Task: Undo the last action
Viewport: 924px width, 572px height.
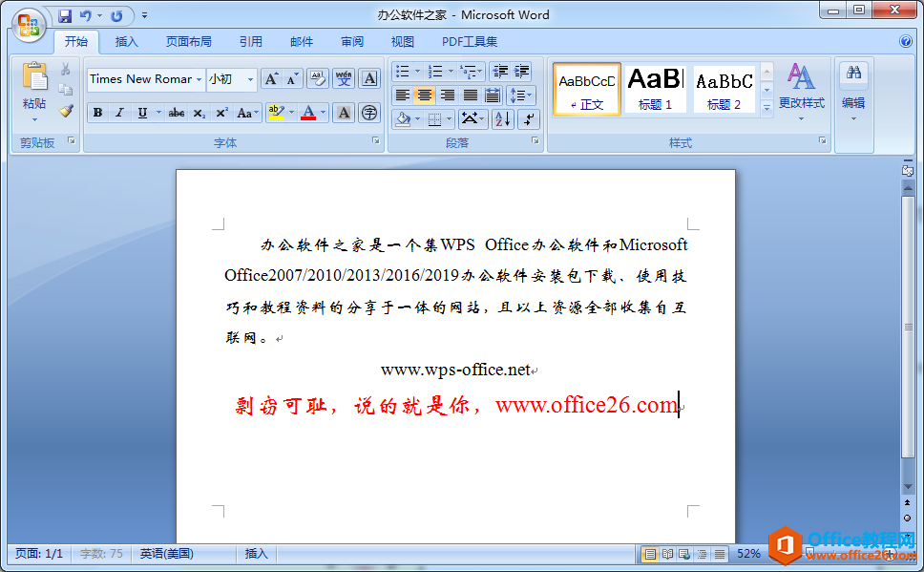Action: point(86,16)
